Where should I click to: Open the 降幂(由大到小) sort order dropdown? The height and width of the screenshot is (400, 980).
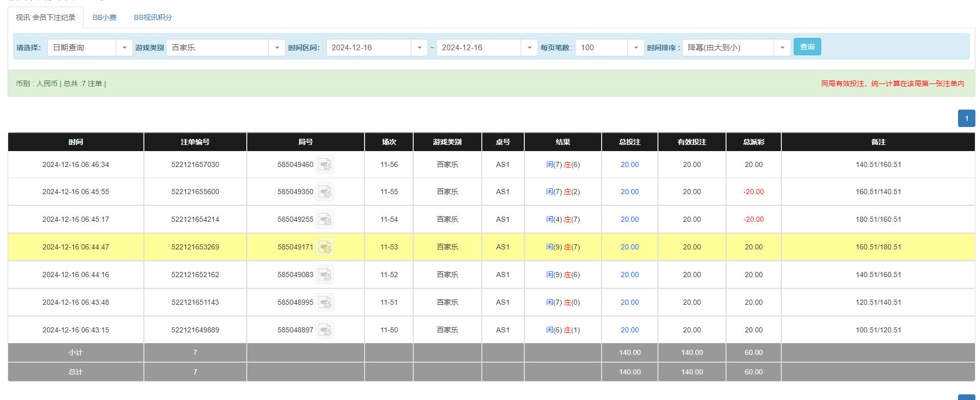coord(782,48)
